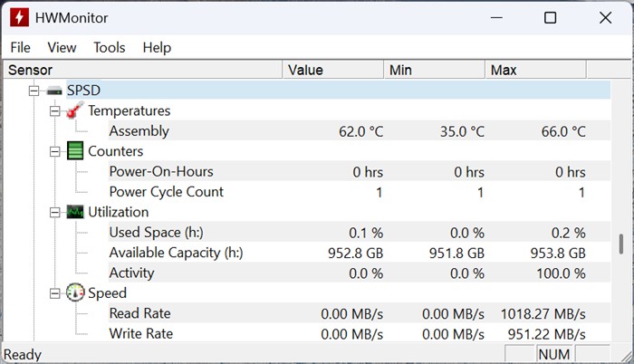Click the SPSD drive icon
This screenshot has height=364, width=634.
pyautogui.click(x=54, y=91)
